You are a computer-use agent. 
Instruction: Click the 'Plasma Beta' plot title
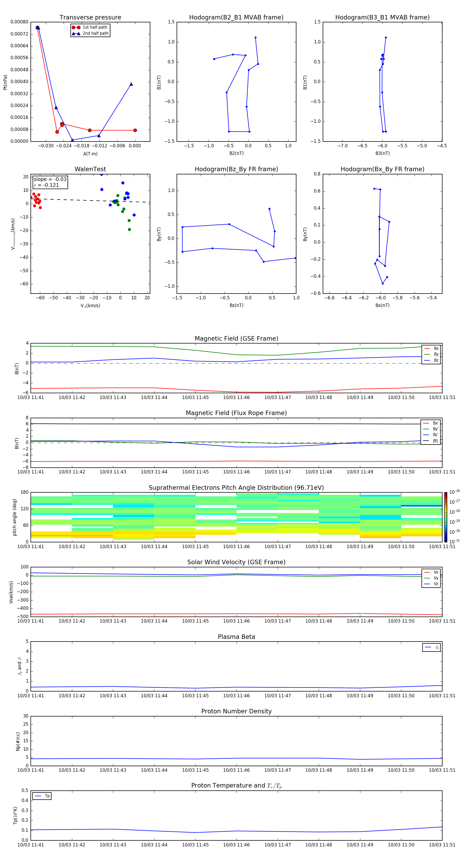point(236,637)
